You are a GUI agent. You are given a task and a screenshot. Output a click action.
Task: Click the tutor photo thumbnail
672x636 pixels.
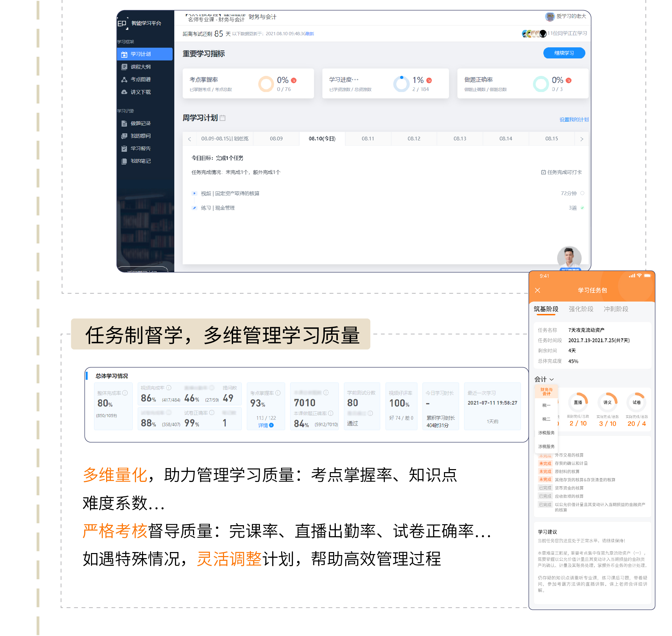(x=569, y=258)
